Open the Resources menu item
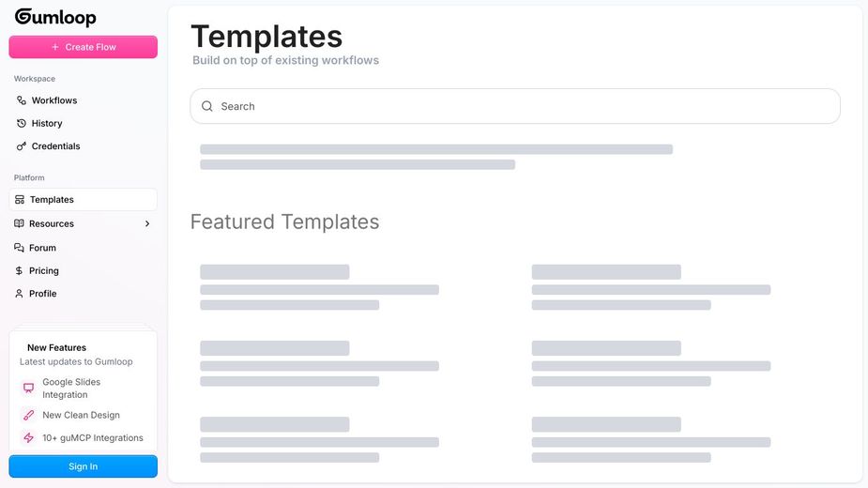 click(x=52, y=223)
